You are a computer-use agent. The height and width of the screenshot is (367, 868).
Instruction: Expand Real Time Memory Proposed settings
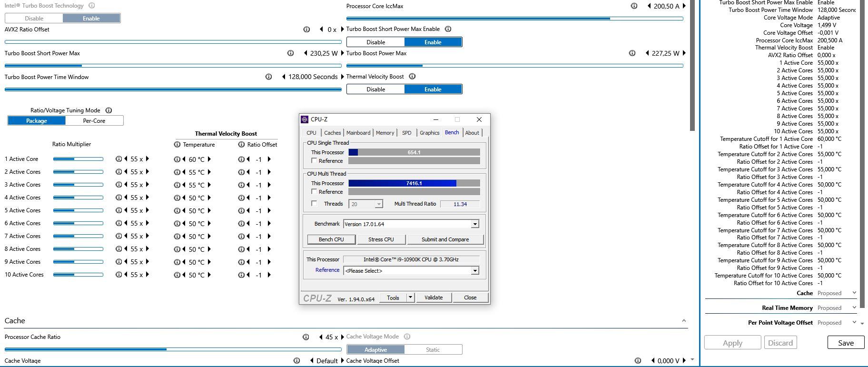(854, 307)
